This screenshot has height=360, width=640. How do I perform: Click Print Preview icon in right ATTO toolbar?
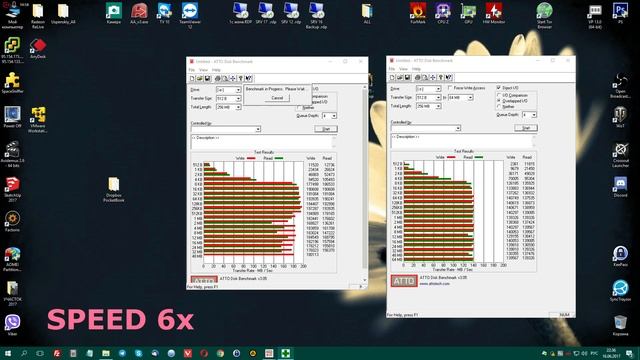[425, 77]
